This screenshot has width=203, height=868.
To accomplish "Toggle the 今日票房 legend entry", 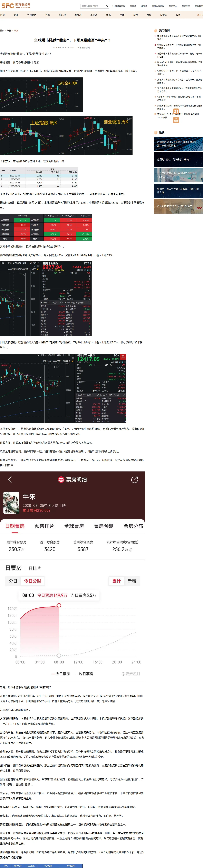I will 61,674.
